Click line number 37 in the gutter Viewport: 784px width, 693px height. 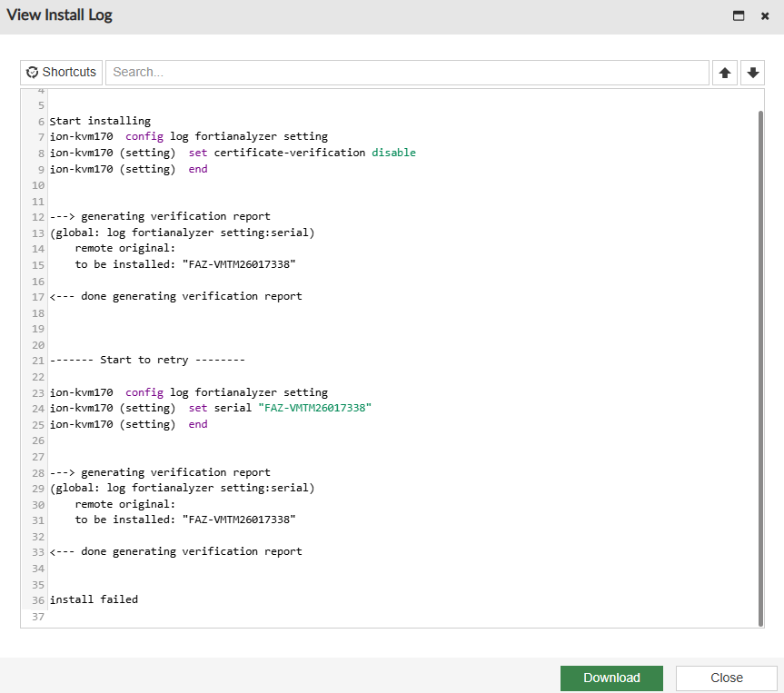coord(38,617)
